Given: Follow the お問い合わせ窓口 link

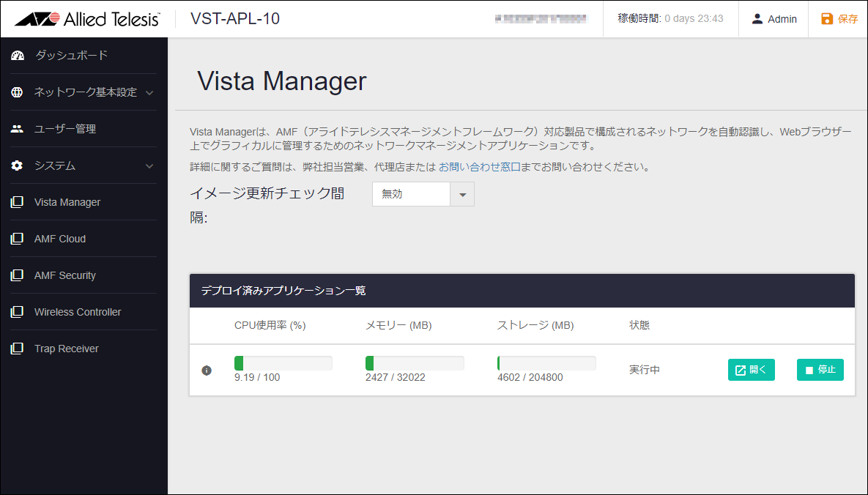Looking at the screenshot, I should (479, 167).
